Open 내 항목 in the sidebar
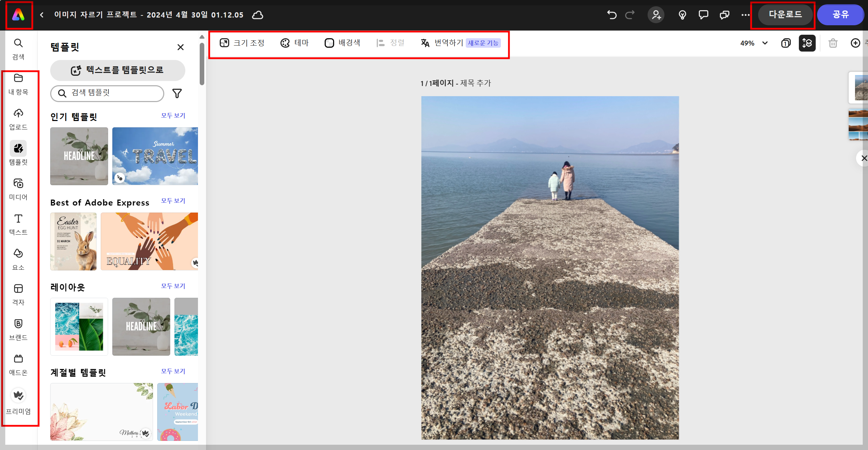Viewport: 868px width, 450px height. (x=18, y=84)
